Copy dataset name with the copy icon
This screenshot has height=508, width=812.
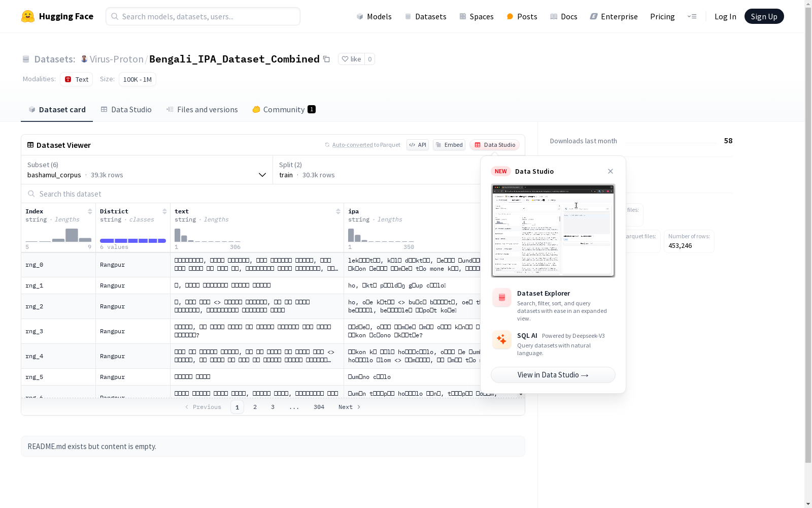(327, 59)
